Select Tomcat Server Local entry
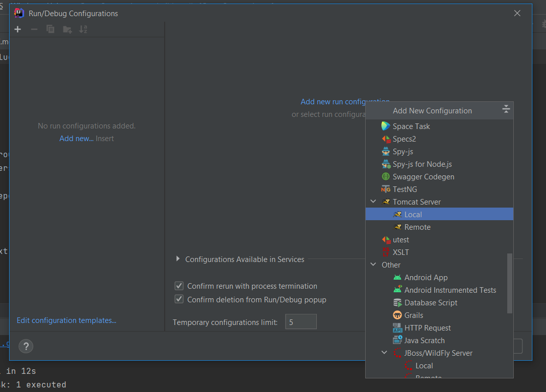This screenshot has height=392, width=546. 439,214
